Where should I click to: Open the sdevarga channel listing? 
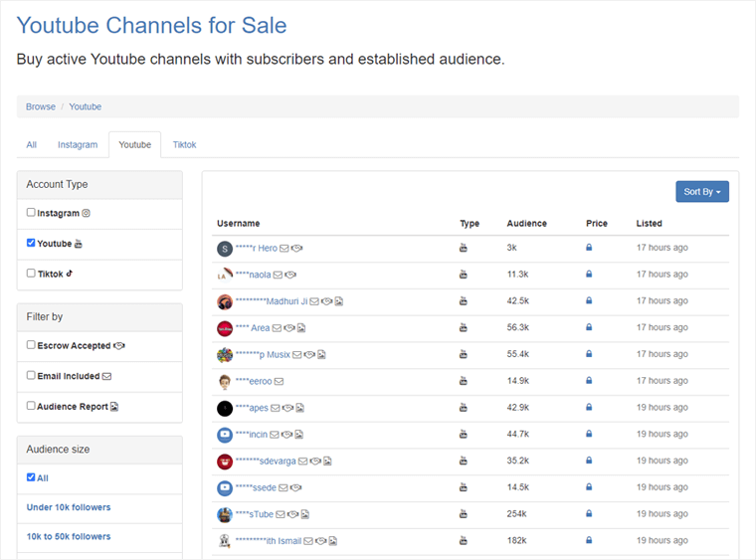(266, 462)
